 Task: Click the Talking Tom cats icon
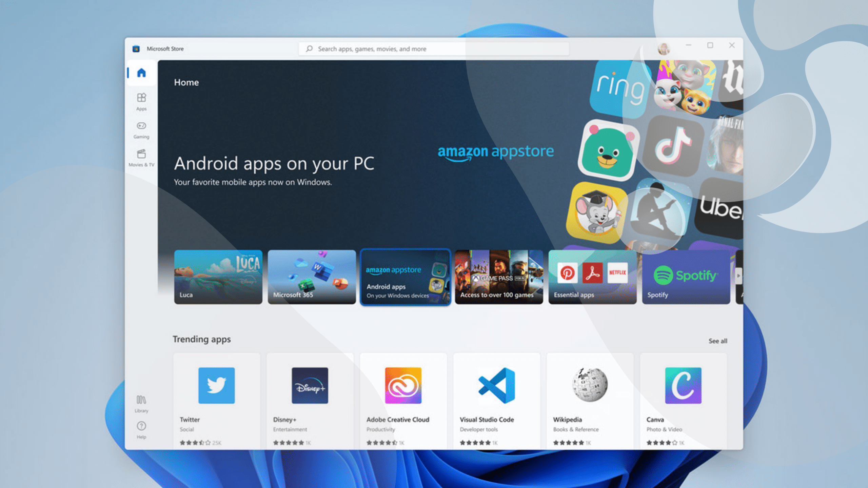tap(684, 87)
